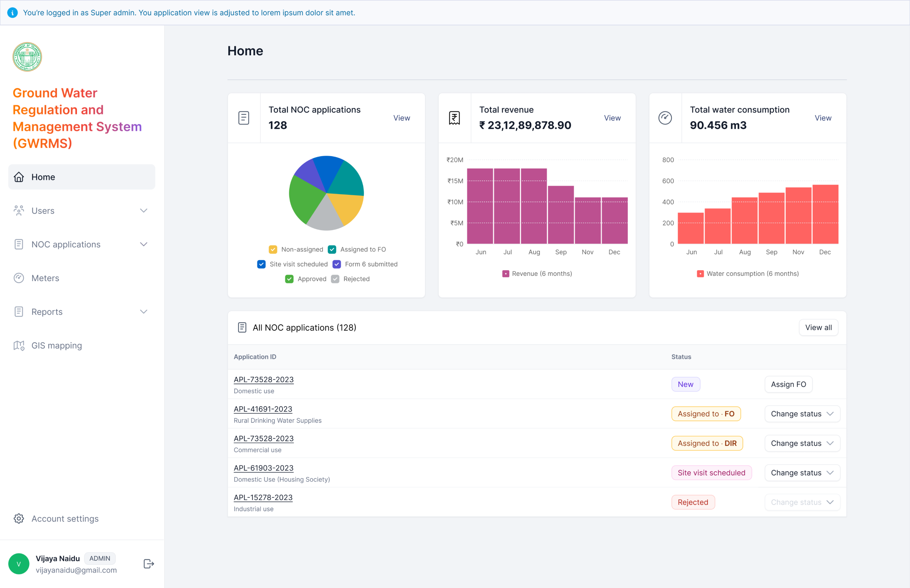Expand the Users sidebar menu

(143, 211)
